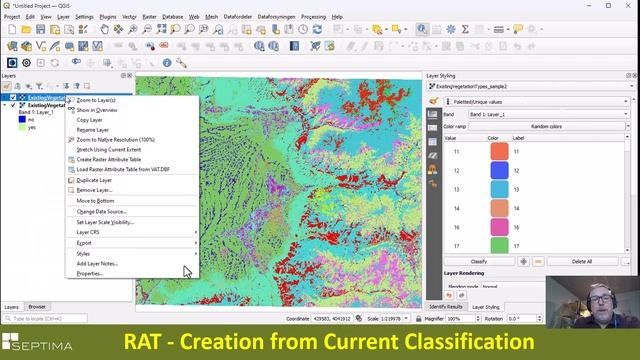Screen dimensions: 640x360
Task: Click Stretch Using Current Extent entry
Action: coord(109,150)
